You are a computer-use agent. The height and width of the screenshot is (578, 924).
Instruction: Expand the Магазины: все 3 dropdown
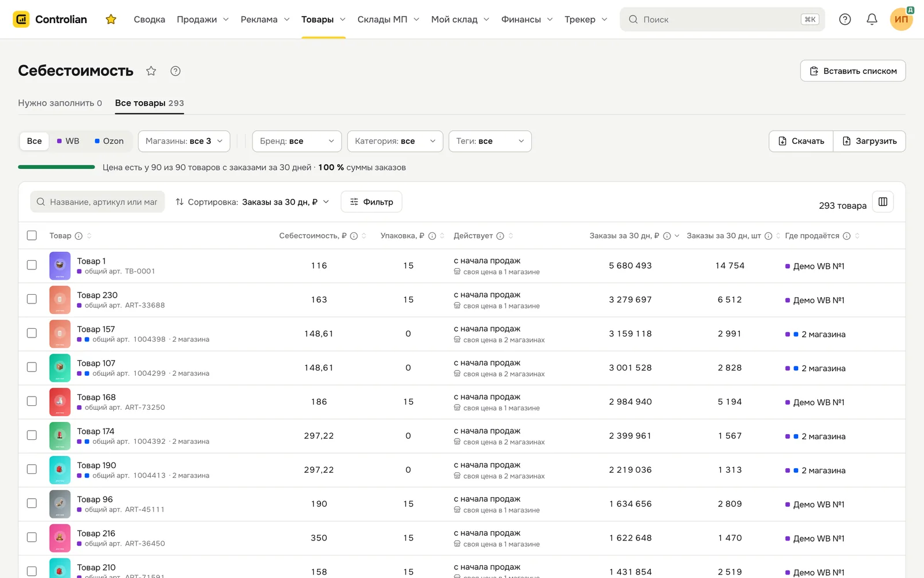184,141
